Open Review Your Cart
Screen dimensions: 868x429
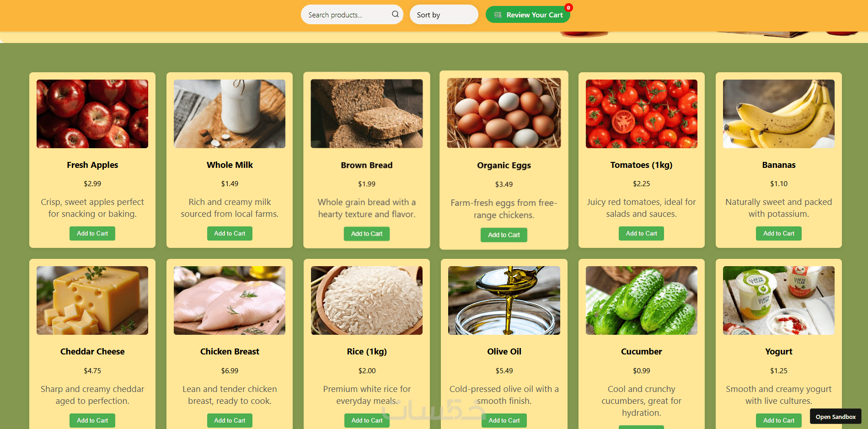pyautogui.click(x=528, y=15)
